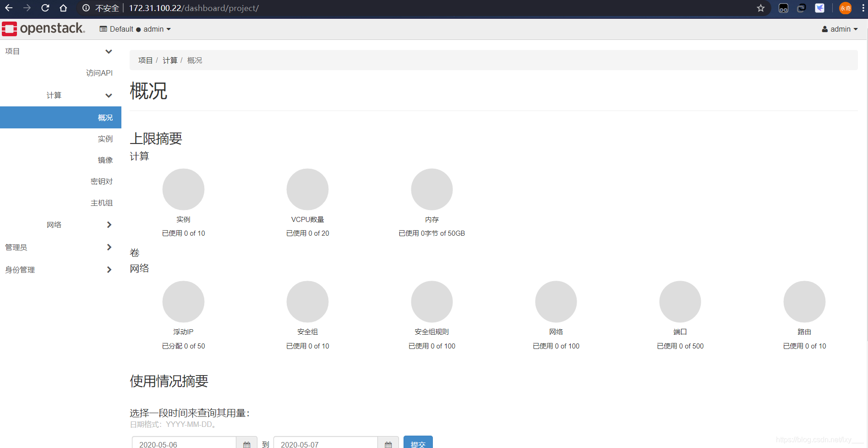
Task: Click the 路由 usage pie chart
Action: pyautogui.click(x=804, y=302)
